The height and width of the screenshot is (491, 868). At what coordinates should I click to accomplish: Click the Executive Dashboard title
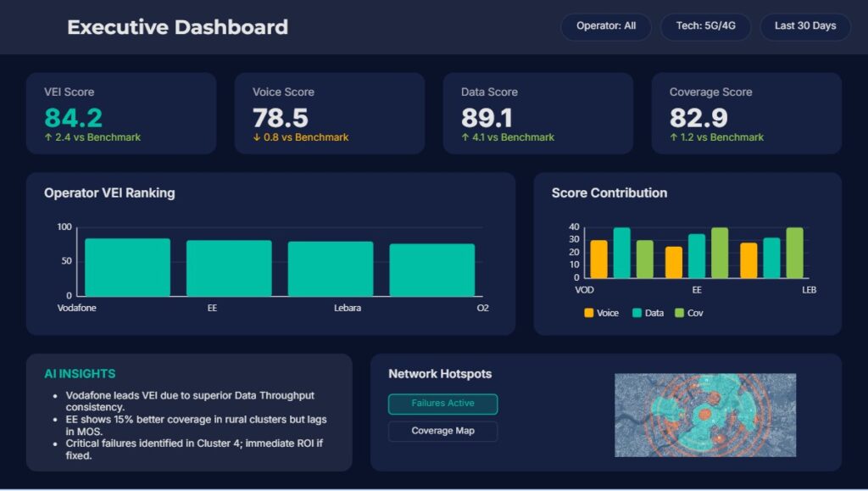pos(177,27)
